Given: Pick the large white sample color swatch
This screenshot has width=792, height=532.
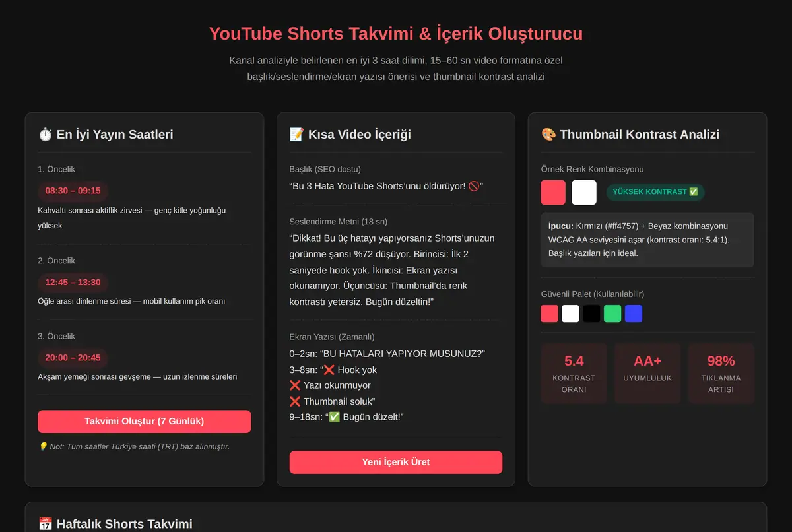Looking at the screenshot, I should 584,192.
